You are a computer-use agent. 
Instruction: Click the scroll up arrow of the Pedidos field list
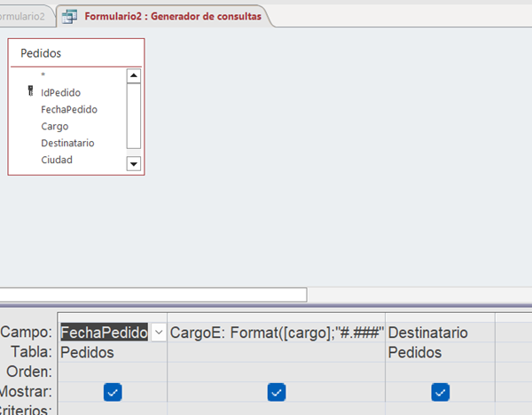click(134, 76)
